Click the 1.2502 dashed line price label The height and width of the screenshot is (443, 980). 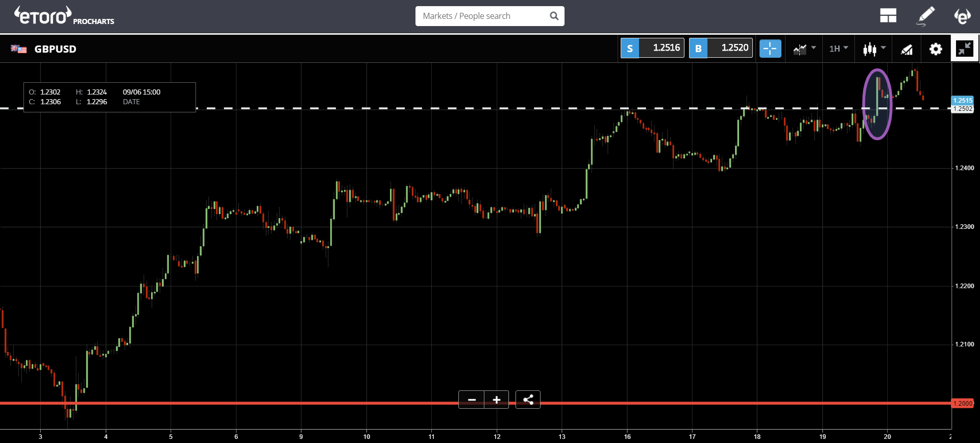(x=963, y=109)
